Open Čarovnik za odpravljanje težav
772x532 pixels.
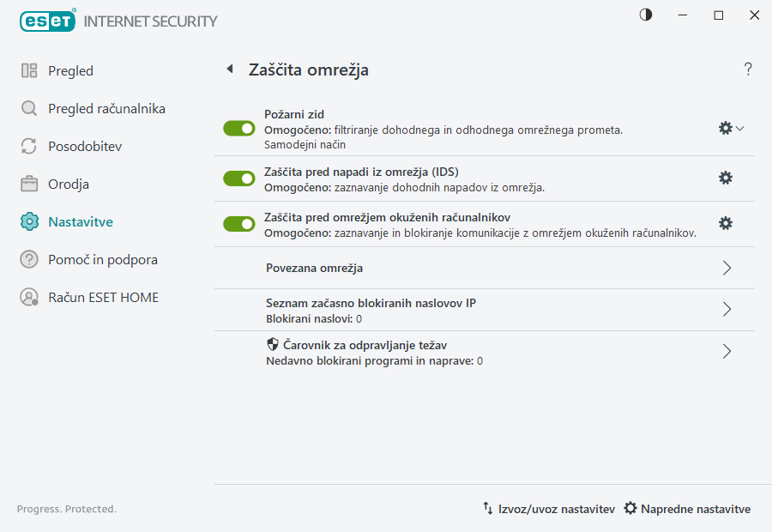tap(727, 351)
